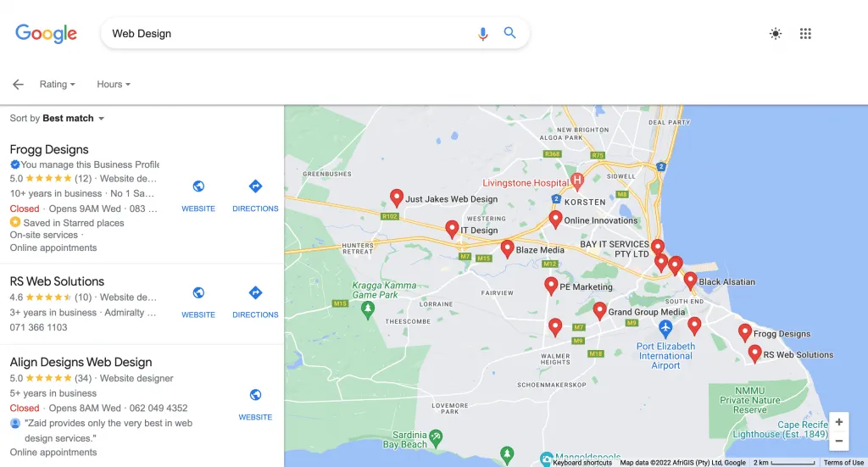Open the Hours filter dropdown
The width and height of the screenshot is (868, 467).
point(114,84)
